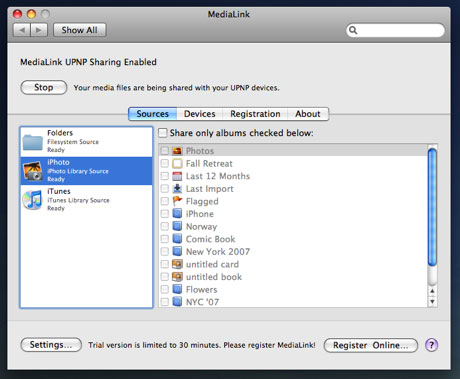Check the iPhone album checkbox
Screen dimensions: 460x379
165,214
